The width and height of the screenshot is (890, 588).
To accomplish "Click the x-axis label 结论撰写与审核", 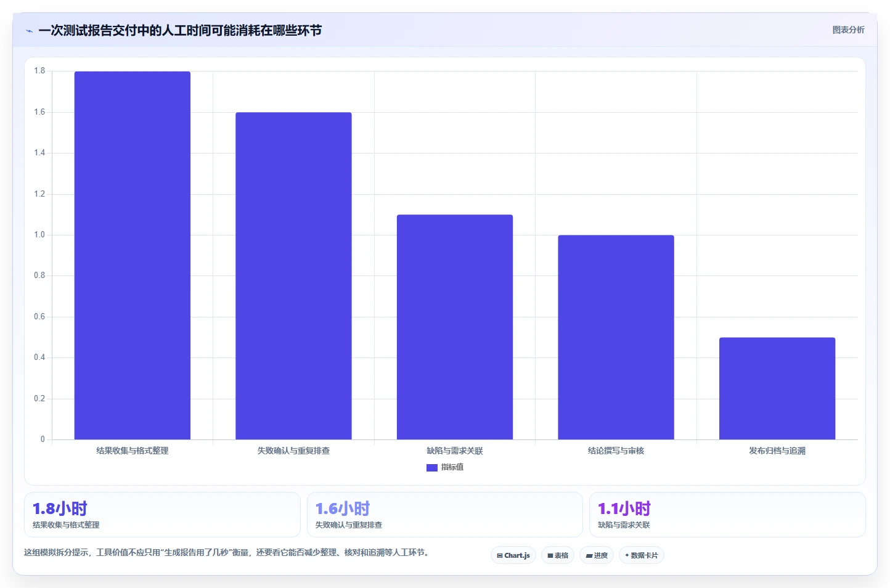I will point(616,451).
